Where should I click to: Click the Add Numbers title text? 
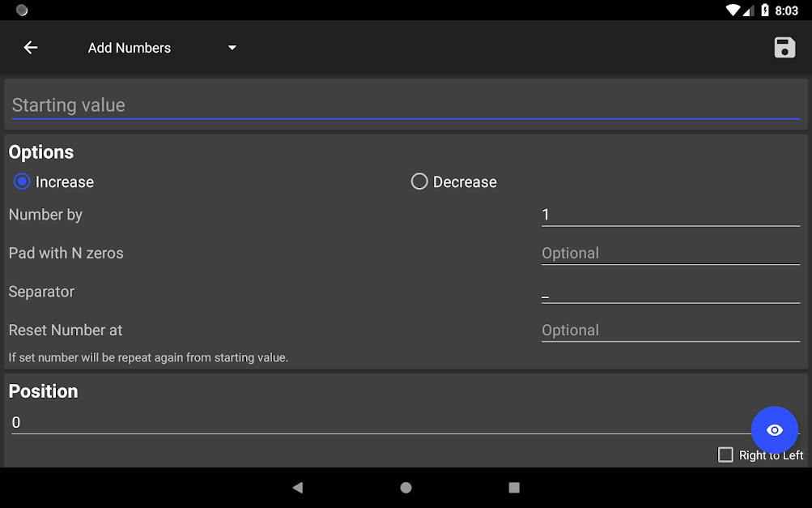[x=129, y=48]
